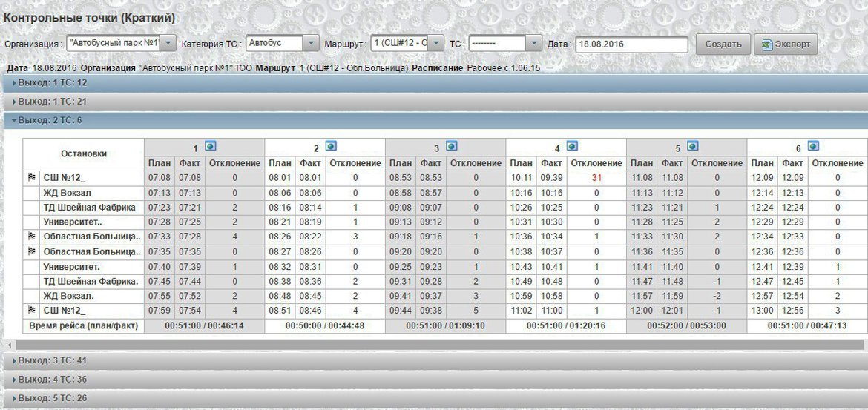Click the globe icon next to trip 3
The width and height of the screenshot is (868, 410).
tap(451, 146)
